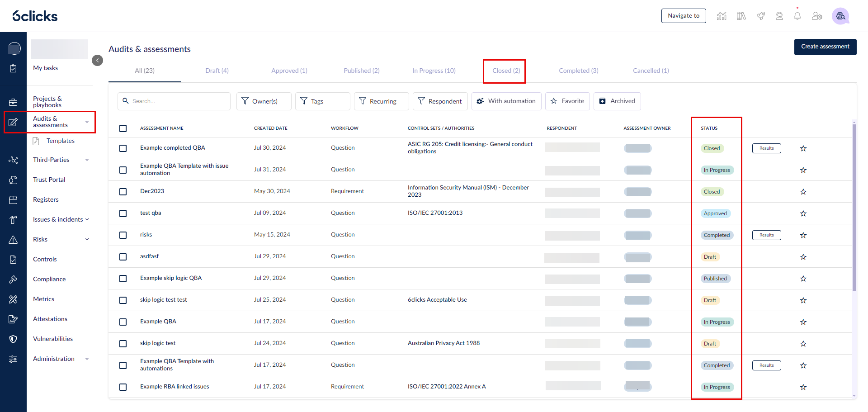
Task: Open the Tags filter dropdown
Action: click(x=323, y=101)
